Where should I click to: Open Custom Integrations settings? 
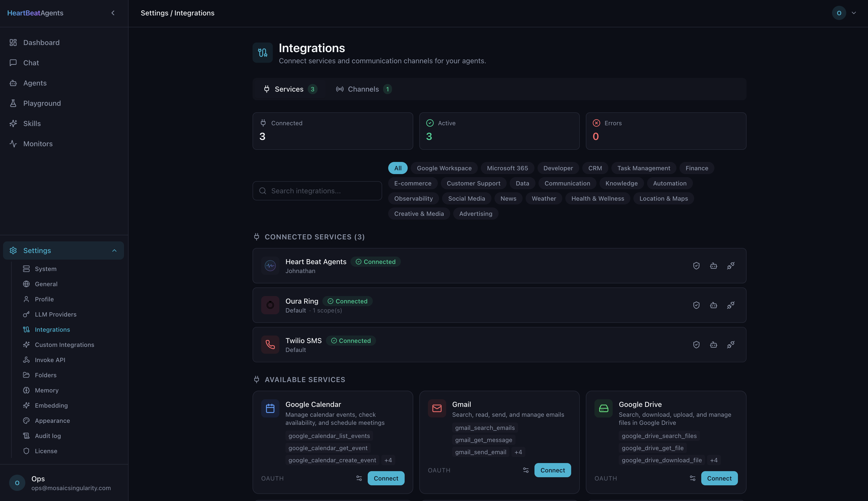[x=71, y=345]
